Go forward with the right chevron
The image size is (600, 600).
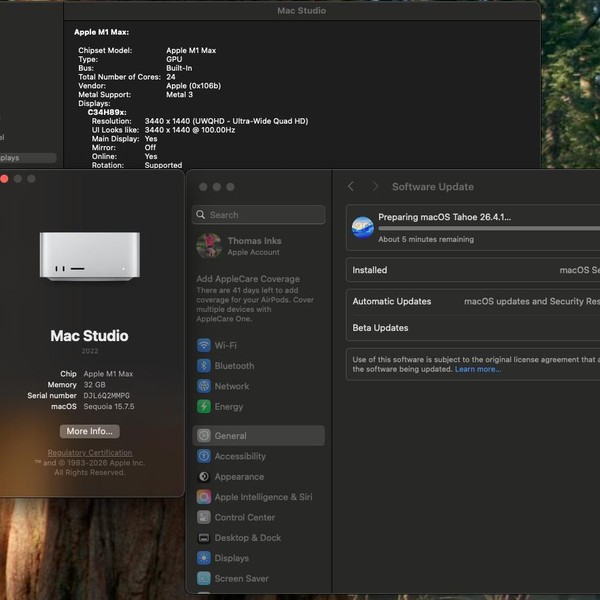[375, 186]
